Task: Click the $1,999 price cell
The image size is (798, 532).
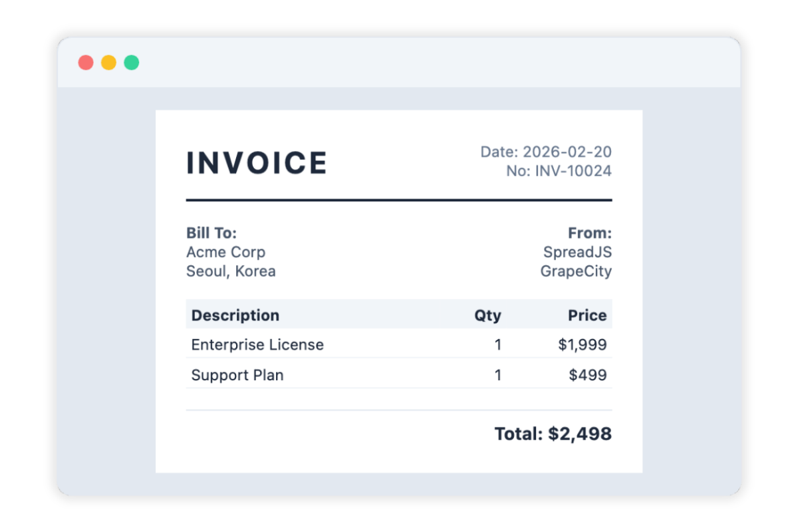Action: click(x=583, y=344)
